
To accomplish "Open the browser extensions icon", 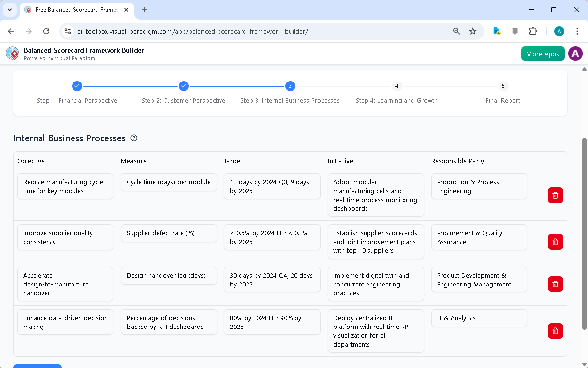I will (x=533, y=31).
